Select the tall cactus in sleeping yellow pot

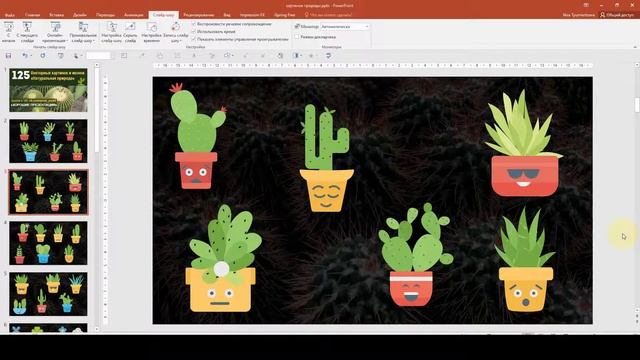pyautogui.click(x=327, y=158)
